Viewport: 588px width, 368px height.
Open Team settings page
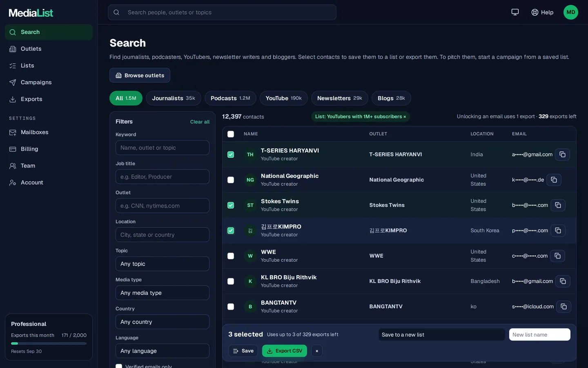pyautogui.click(x=49, y=166)
